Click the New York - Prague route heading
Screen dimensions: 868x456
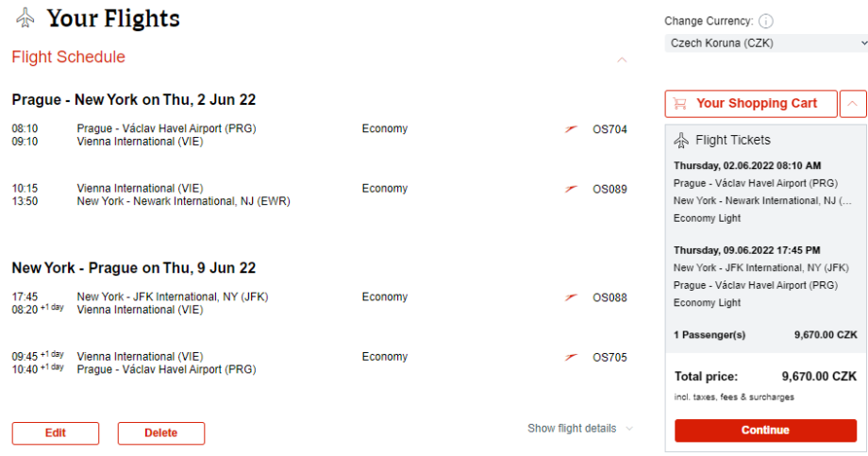tap(134, 268)
